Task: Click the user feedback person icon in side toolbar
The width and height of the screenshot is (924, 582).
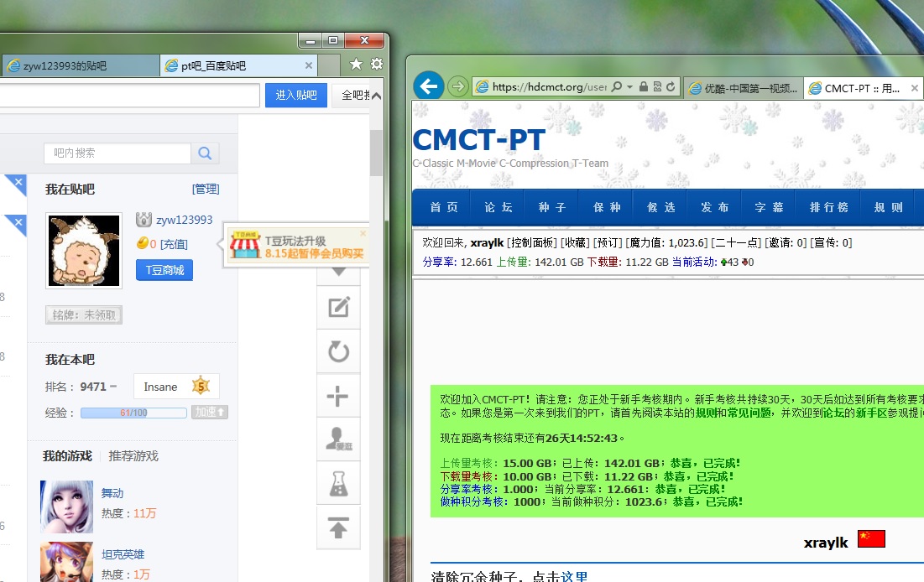Action: click(x=339, y=439)
